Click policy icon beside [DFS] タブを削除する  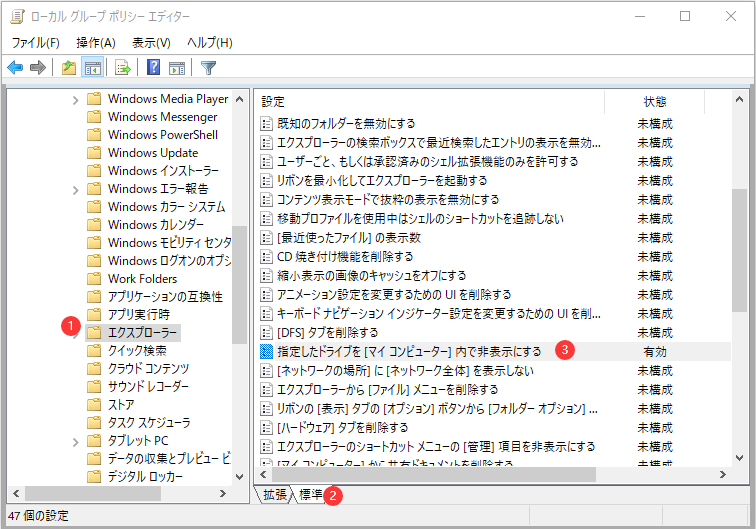266,333
